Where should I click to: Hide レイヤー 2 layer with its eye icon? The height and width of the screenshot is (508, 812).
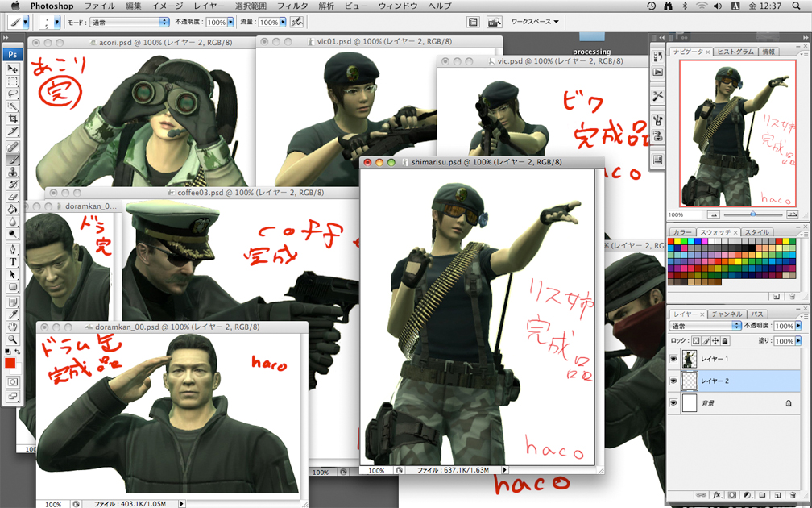coord(673,381)
